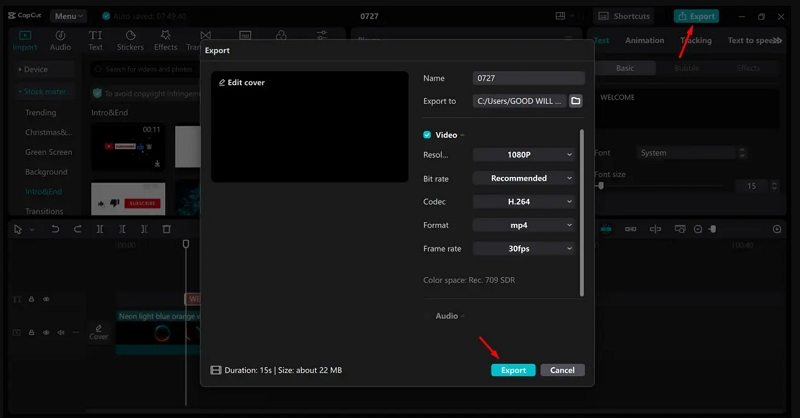
Task: Cancel the export dialog
Action: 562,370
